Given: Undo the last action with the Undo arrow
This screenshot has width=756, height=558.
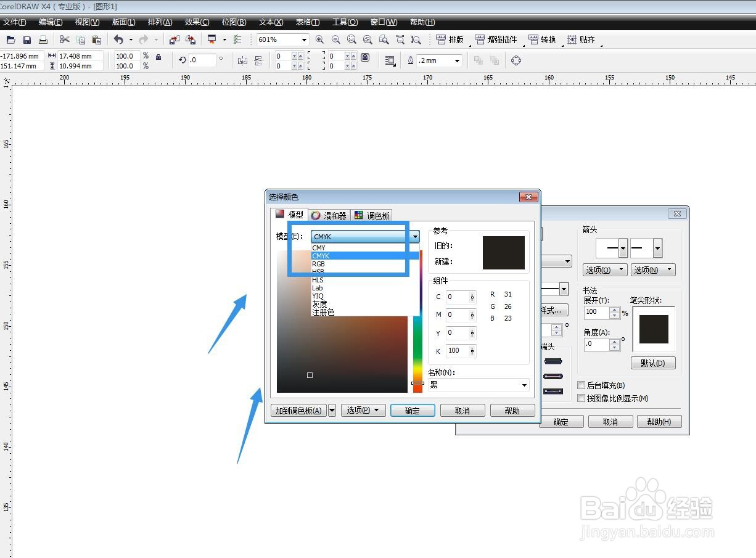Looking at the screenshot, I should click(x=118, y=39).
